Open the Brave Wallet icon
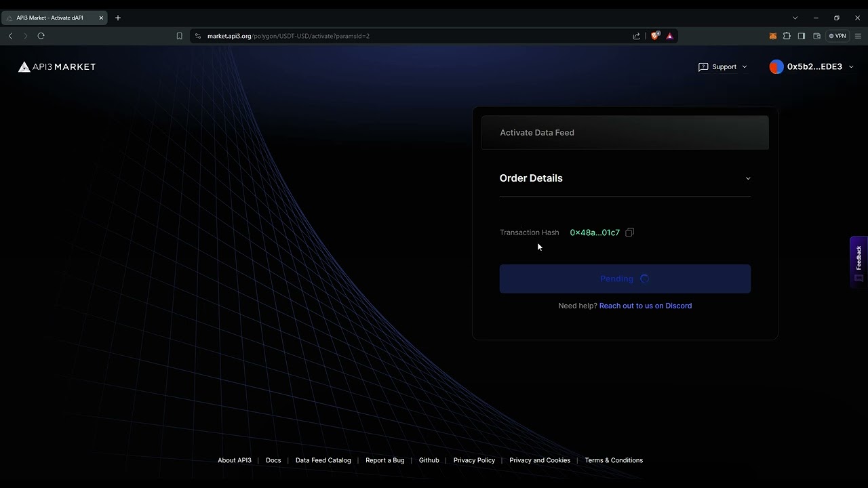Image resolution: width=868 pixels, height=488 pixels. click(817, 36)
